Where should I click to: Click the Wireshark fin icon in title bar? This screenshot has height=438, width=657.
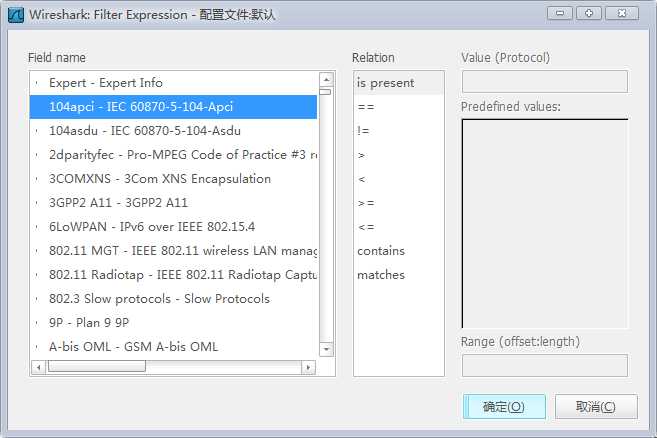tap(16, 15)
